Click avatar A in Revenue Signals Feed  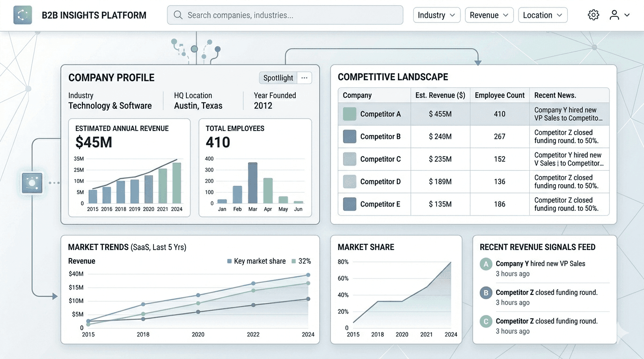[x=486, y=264]
